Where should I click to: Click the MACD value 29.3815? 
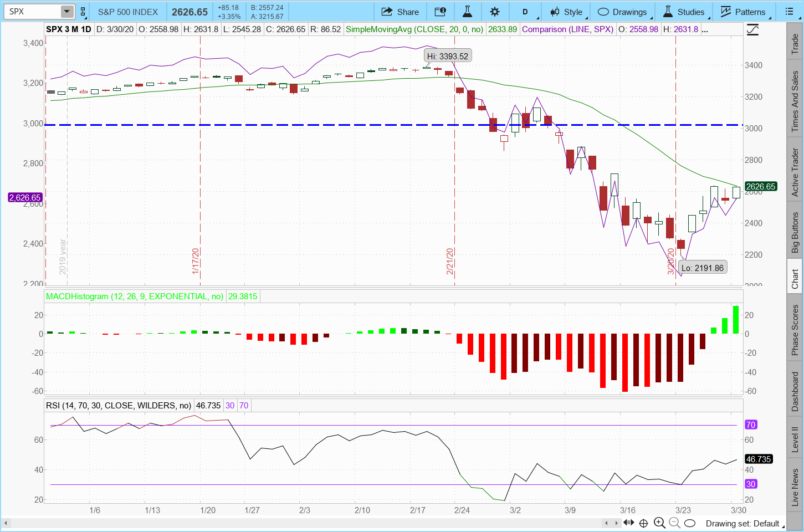[x=243, y=296]
